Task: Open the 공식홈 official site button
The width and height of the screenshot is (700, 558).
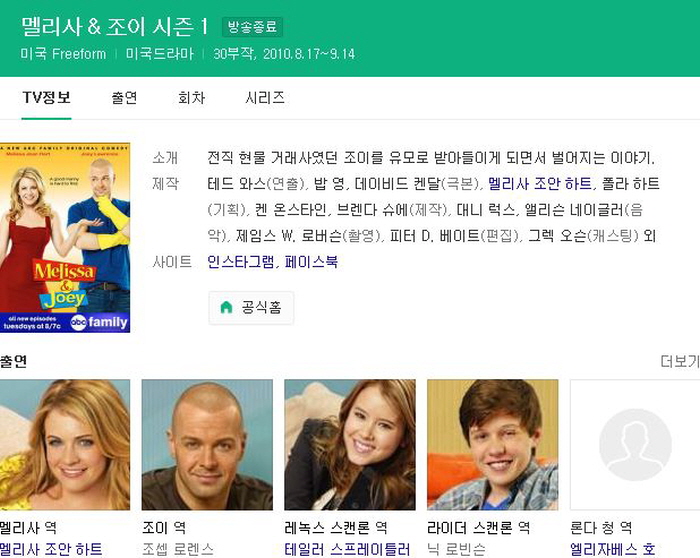Action: click(x=251, y=308)
